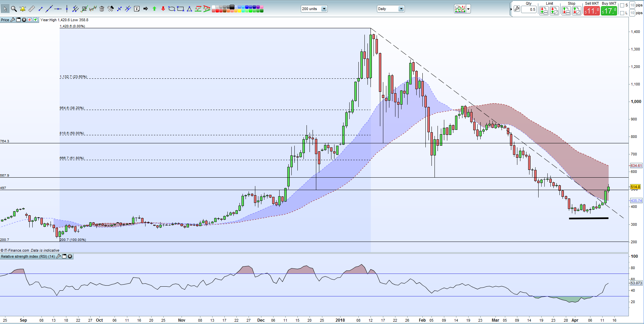
Task: Click the first Stop order button
Action: (x=566, y=11)
